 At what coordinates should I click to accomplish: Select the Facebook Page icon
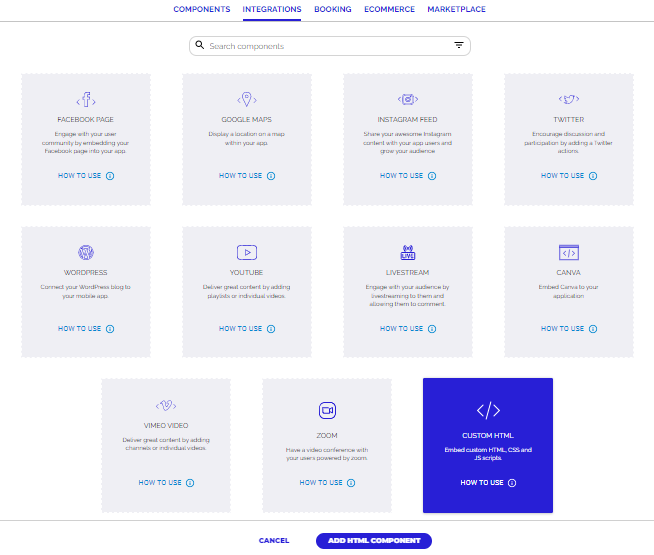86,100
